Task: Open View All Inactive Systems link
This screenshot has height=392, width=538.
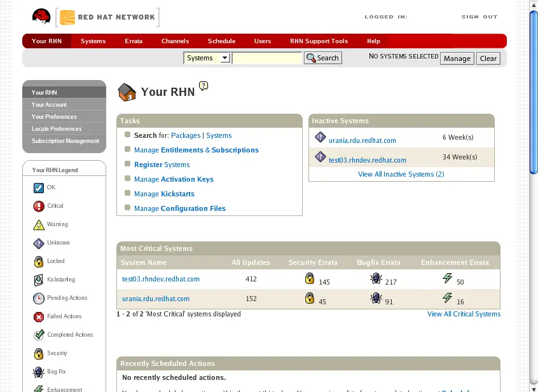Action: [401, 174]
